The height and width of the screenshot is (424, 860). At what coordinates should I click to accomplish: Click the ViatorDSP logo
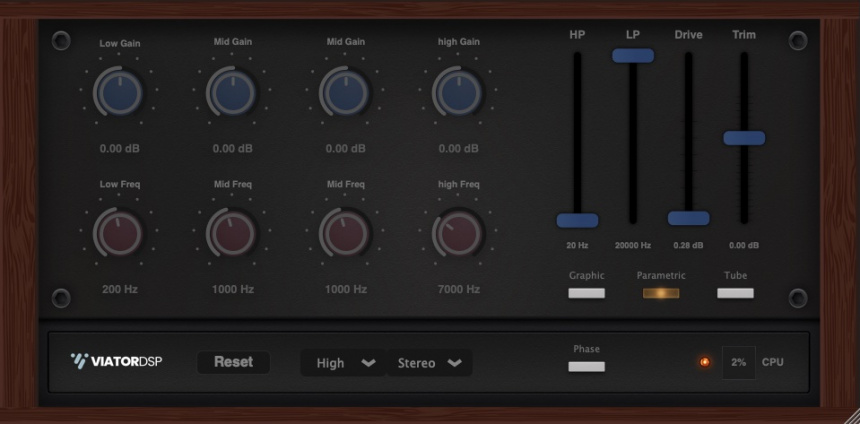point(116,361)
